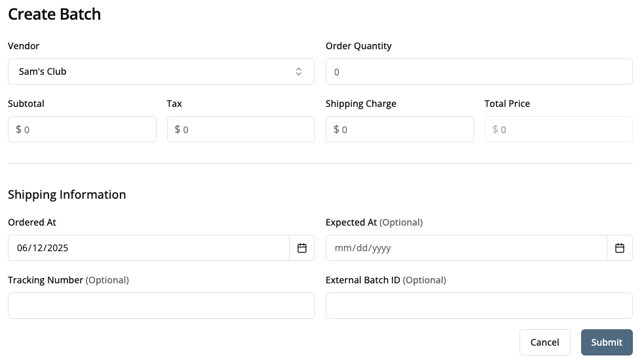The height and width of the screenshot is (364, 644).
Task: Open the Expected At calendar picker
Action: 620,248
